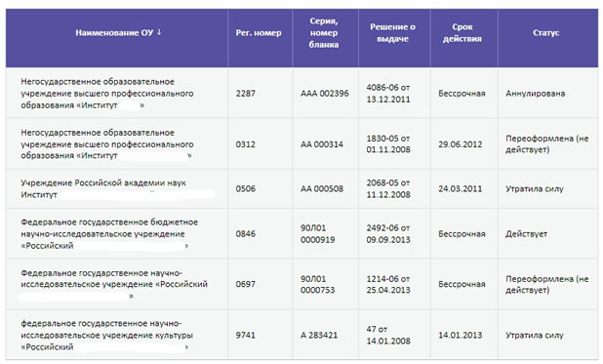
Task: Click validity date 29.06.2012
Action: (461, 144)
